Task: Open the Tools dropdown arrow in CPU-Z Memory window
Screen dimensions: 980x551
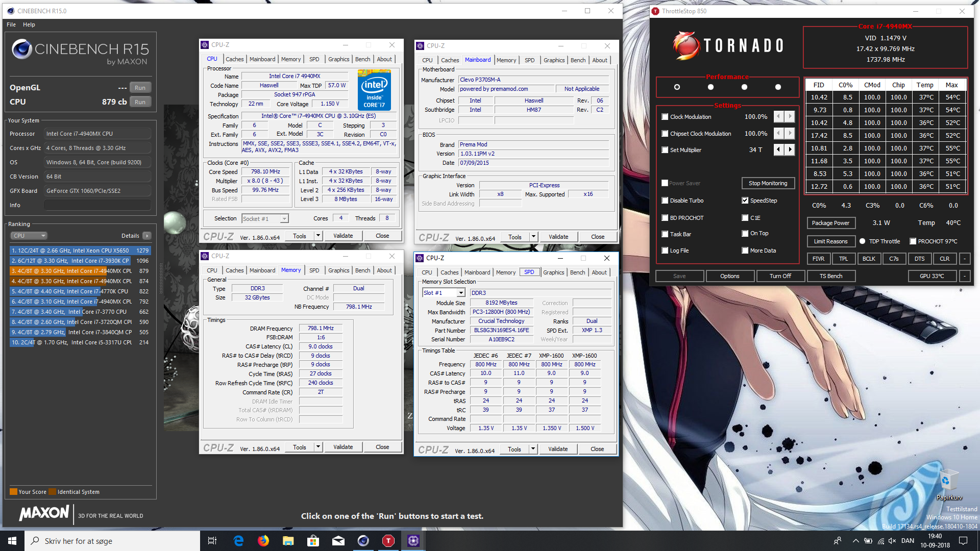Action: point(318,447)
